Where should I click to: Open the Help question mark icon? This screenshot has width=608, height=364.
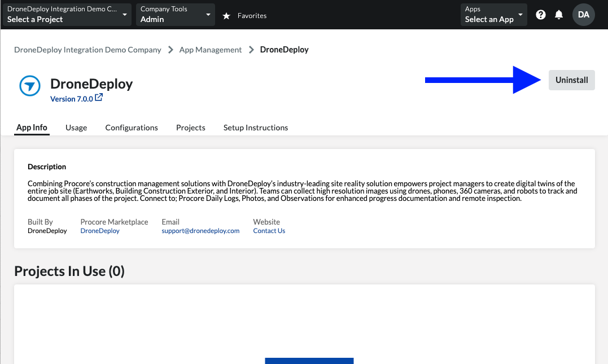[x=540, y=15]
